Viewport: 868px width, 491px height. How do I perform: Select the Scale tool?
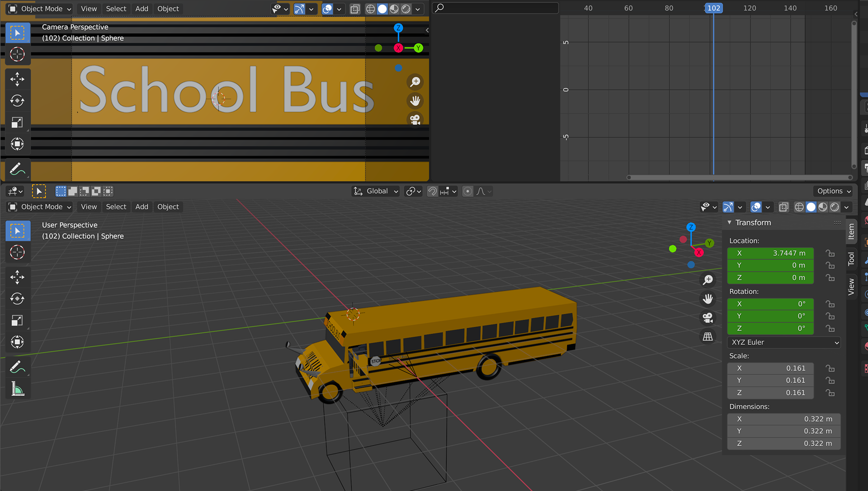point(18,320)
